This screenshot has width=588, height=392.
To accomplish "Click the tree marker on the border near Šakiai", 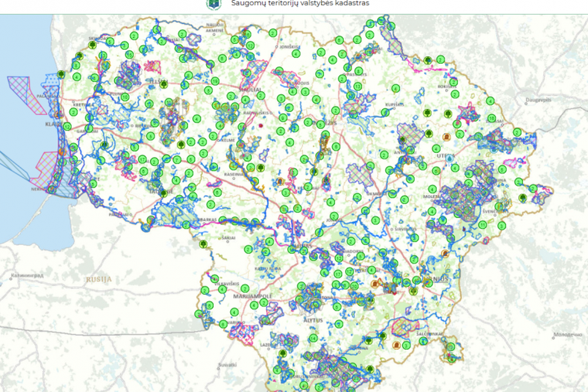I will coord(203,244).
